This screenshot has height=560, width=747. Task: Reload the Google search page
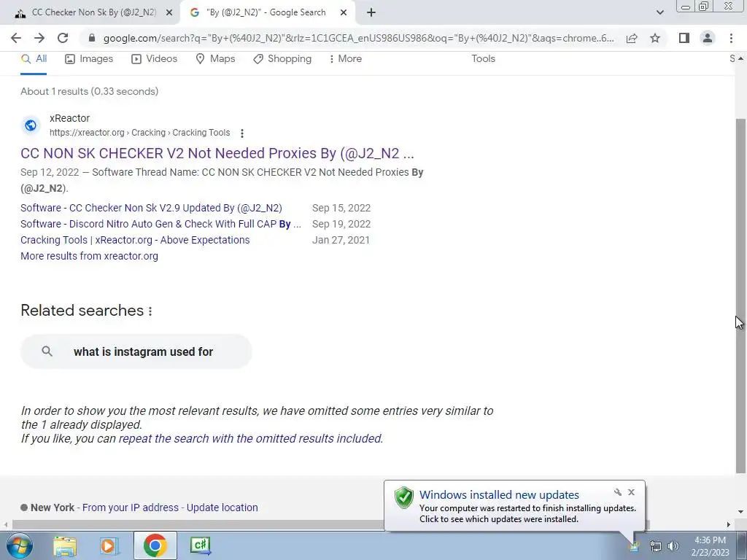(x=63, y=38)
